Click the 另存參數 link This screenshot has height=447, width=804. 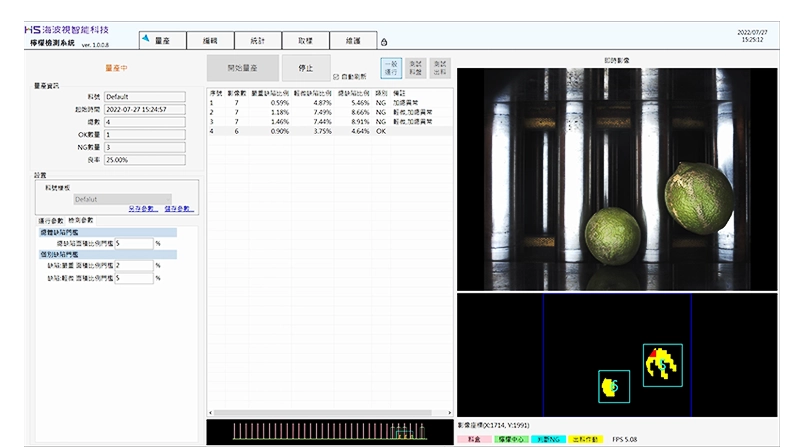click(x=144, y=209)
